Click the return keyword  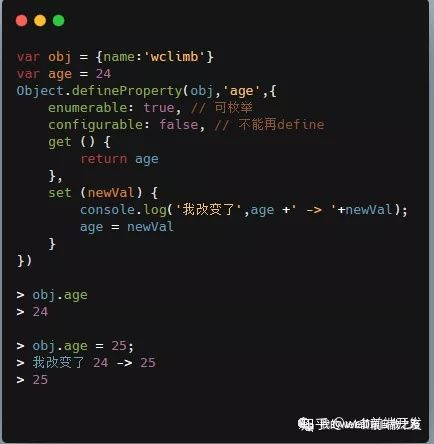pyautogui.click(x=104, y=159)
